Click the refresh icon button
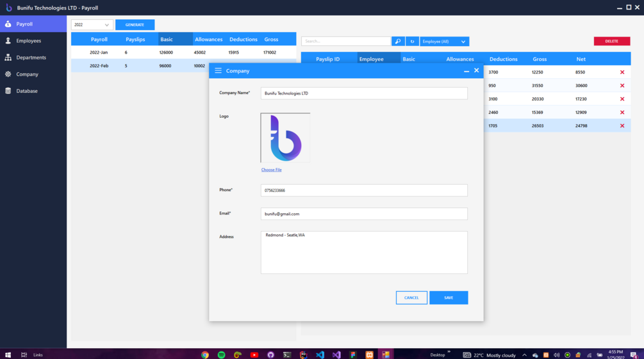Viewport: 644px width, 359px height. (x=412, y=41)
